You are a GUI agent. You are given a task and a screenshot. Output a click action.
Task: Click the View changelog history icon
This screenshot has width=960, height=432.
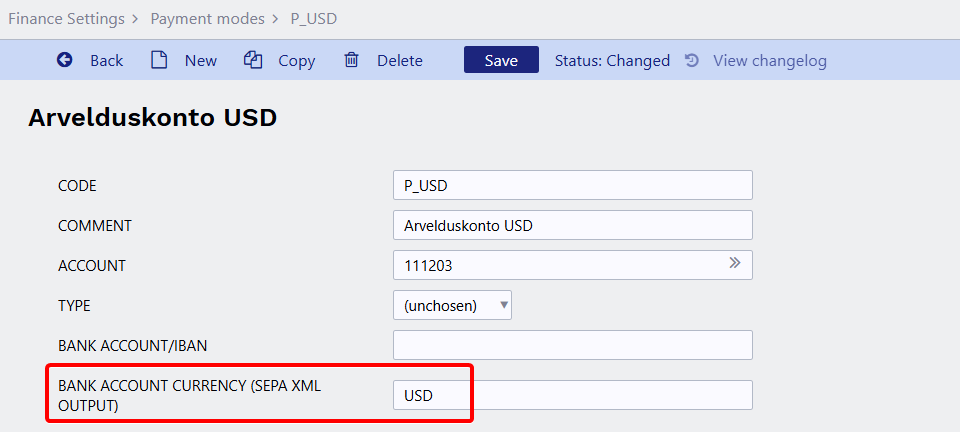pos(691,60)
